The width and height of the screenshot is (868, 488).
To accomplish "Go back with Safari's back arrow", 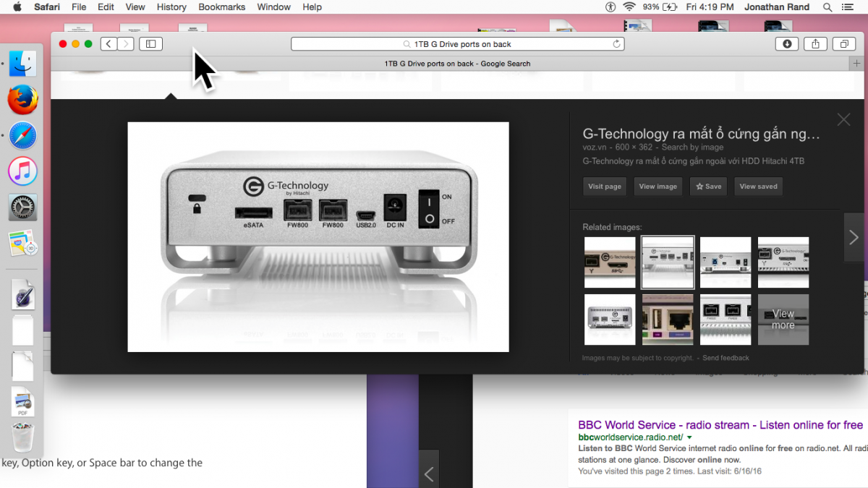I will click(109, 44).
